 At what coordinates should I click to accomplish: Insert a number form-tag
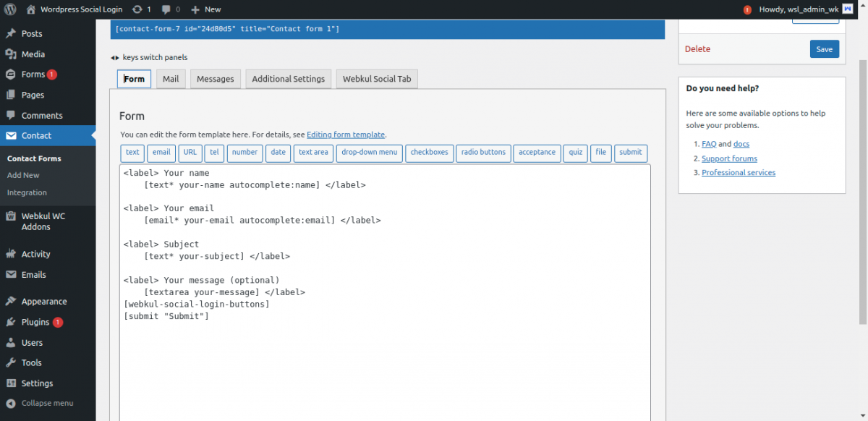point(244,153)
